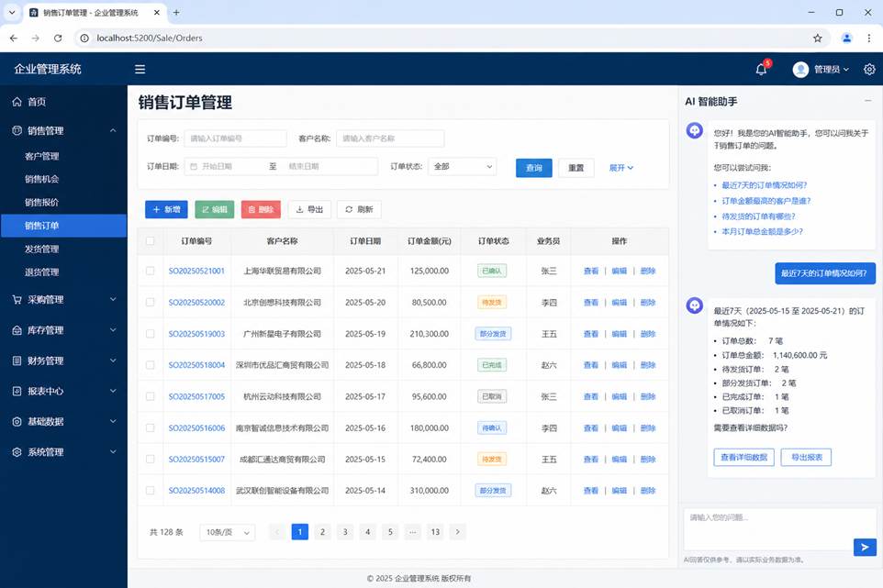Expand the 库存管理 menu group
Screen dimensions: 883x588
pyautogui.click(x=113, y=330)
